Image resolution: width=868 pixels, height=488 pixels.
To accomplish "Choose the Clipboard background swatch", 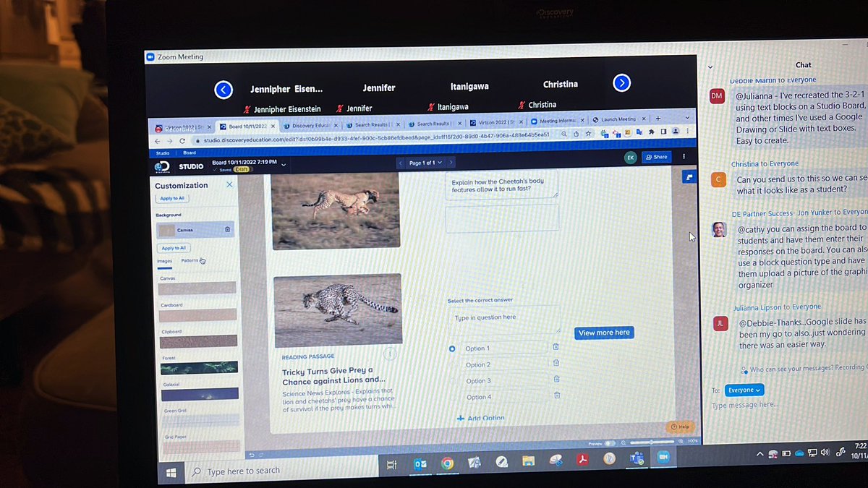I will (x=198, y=341).
